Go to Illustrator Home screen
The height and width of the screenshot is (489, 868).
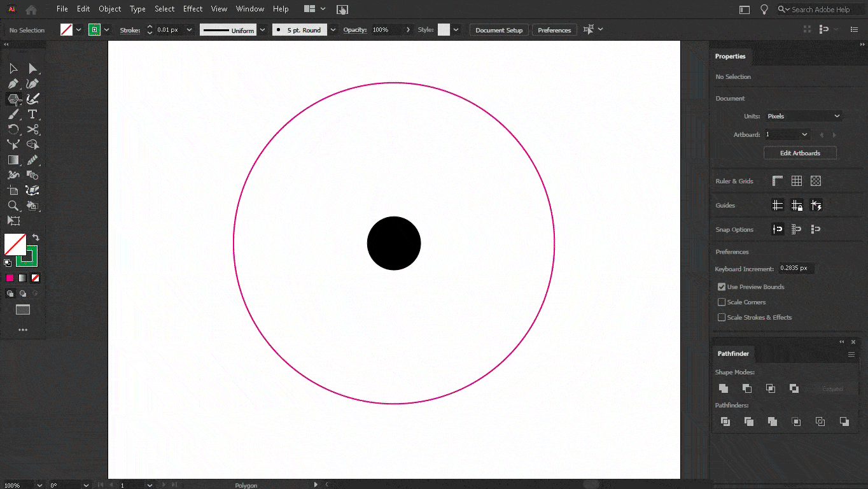pyautogui.click(x=31, y=10)
